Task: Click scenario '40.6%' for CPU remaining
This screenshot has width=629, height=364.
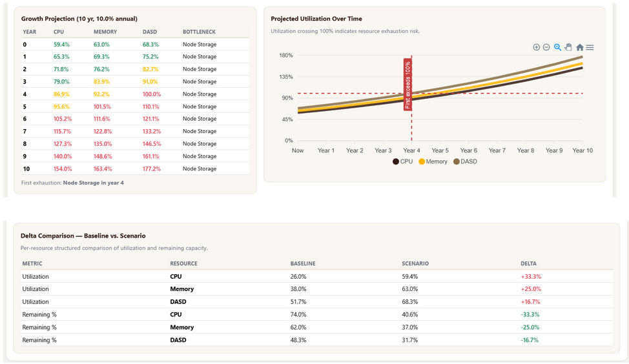Action: pyautogui.click(x=410, y=315)
